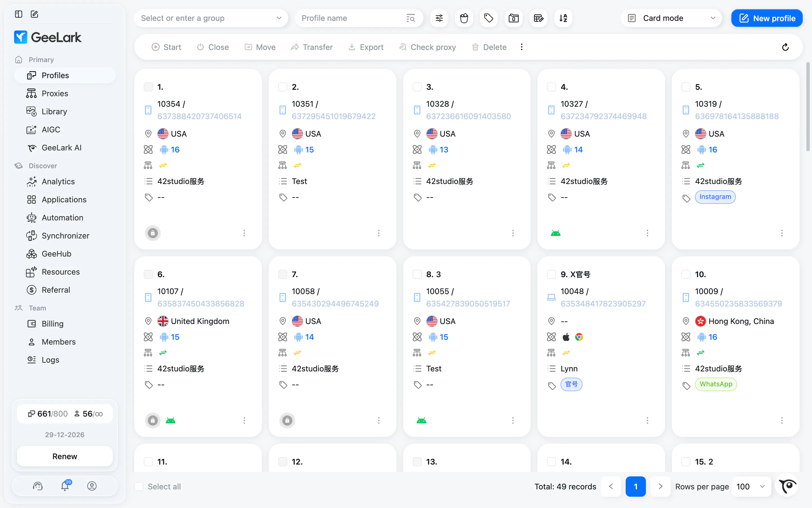Click the folder icon in top toolbar
This screenshot has width=812, height=508.
[x=513, y=18]
